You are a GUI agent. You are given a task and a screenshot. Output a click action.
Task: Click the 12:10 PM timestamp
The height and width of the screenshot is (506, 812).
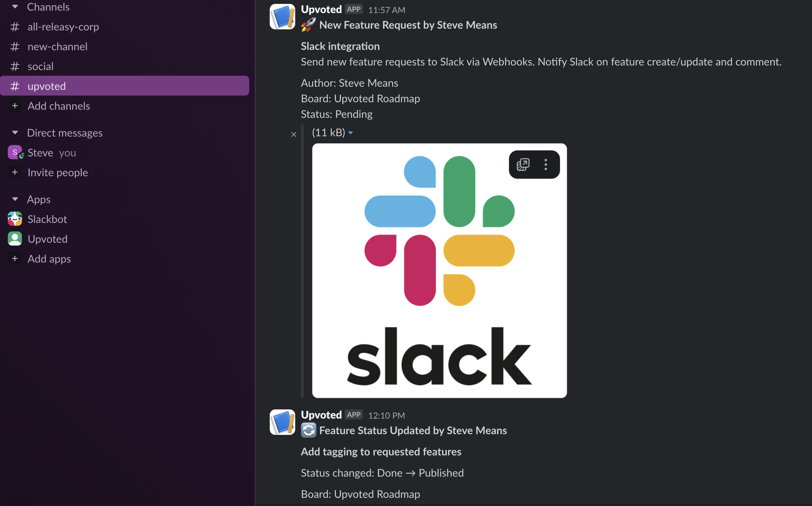pos(387,415)
